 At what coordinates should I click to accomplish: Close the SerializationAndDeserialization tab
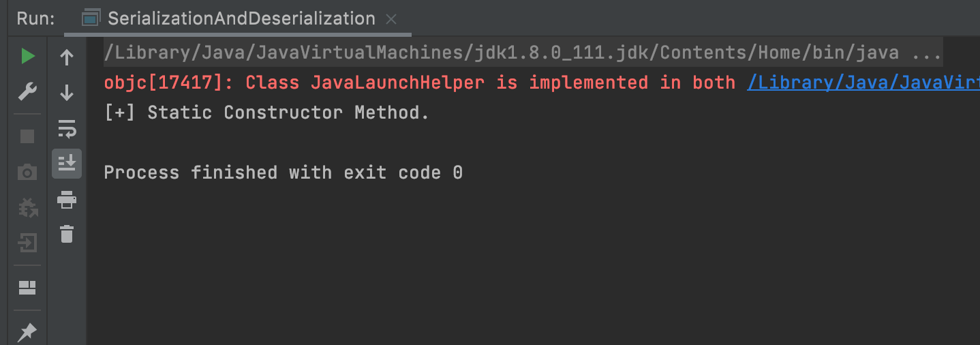coord(391,19)
